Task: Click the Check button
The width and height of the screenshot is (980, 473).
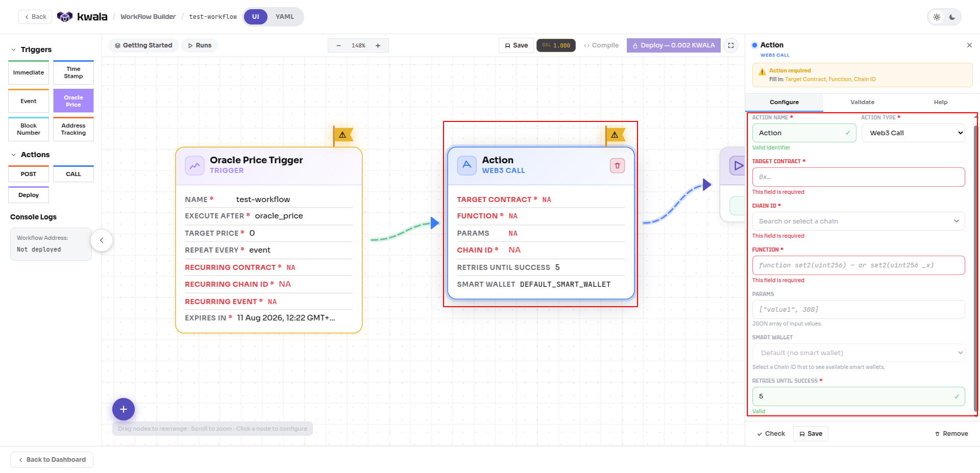Action: pos(771,434)
